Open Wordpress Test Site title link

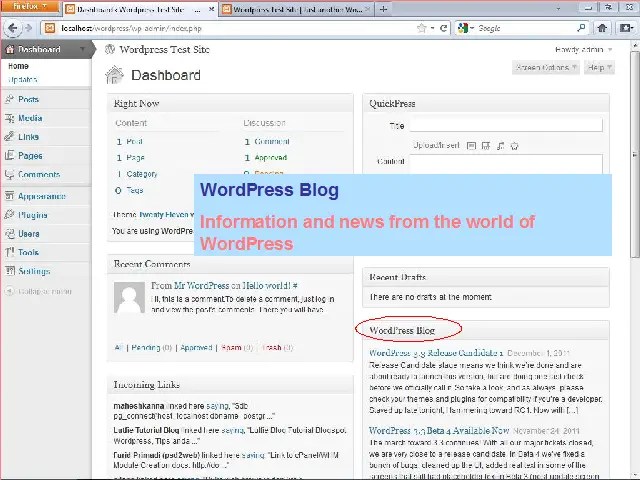[164, 49]
